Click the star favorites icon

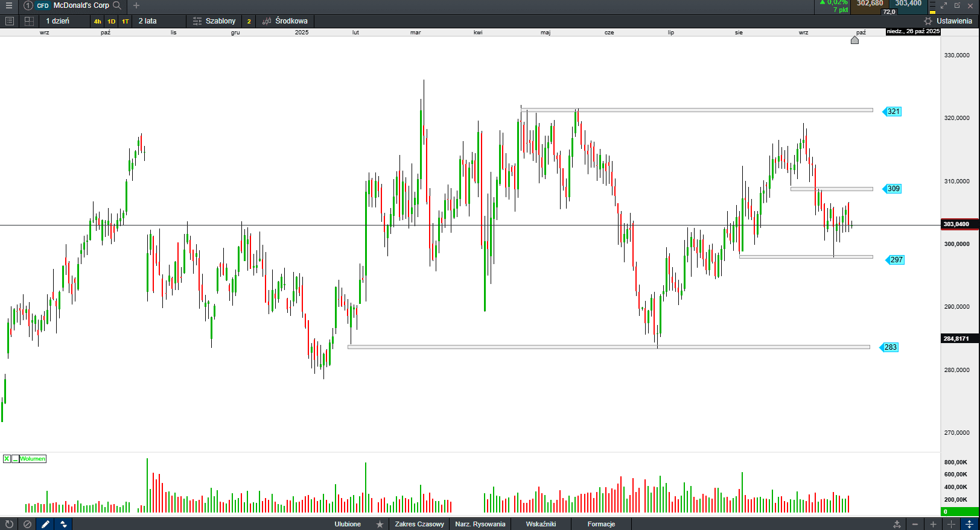(x=380, y=524)
